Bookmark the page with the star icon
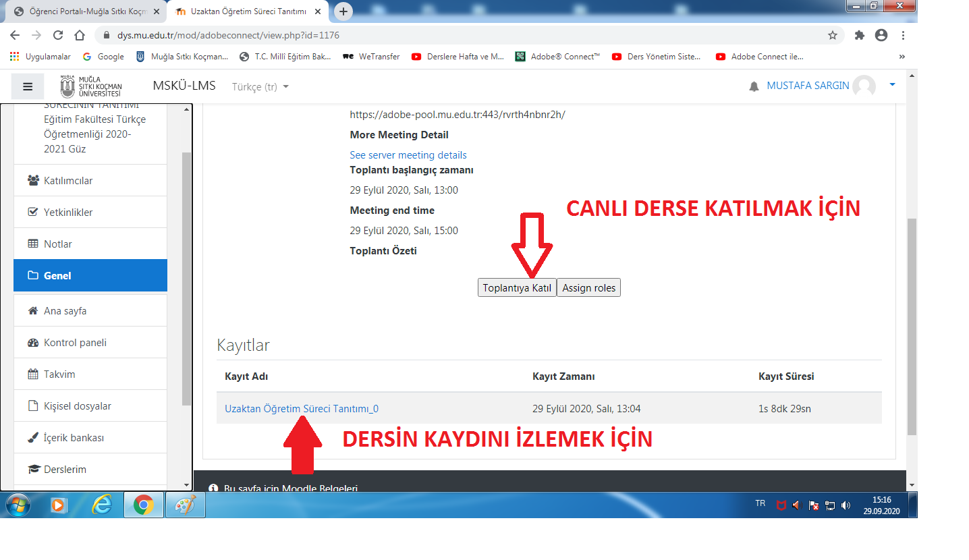This screenshot has width=969, height=560. pos(833,35)
